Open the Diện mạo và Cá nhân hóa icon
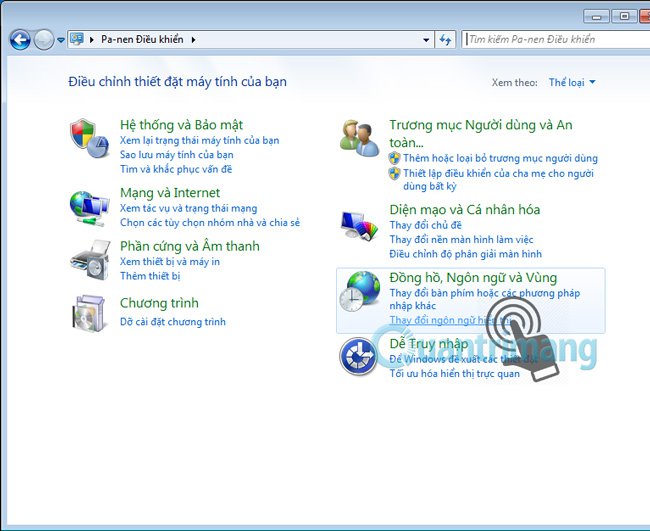 [x=359, y=225]
